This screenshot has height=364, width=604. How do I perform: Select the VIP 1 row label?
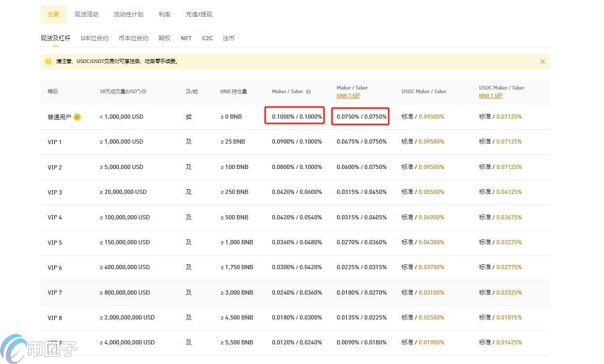(55, 142)
